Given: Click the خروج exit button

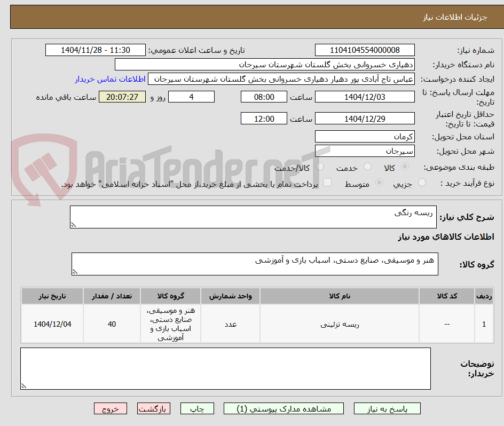Looking at the screenshot, I should tap(111, 408).
